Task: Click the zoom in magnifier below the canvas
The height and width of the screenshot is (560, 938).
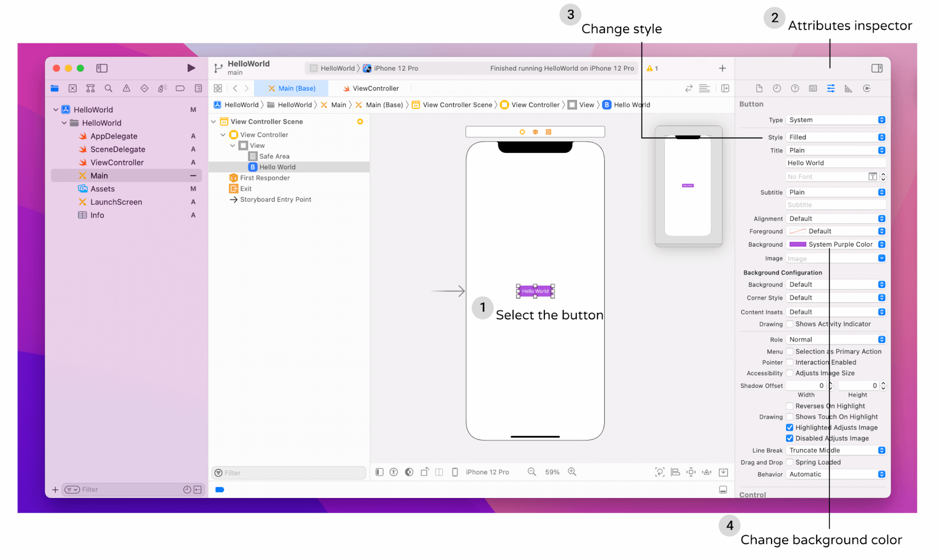Action: pos(572,472)
